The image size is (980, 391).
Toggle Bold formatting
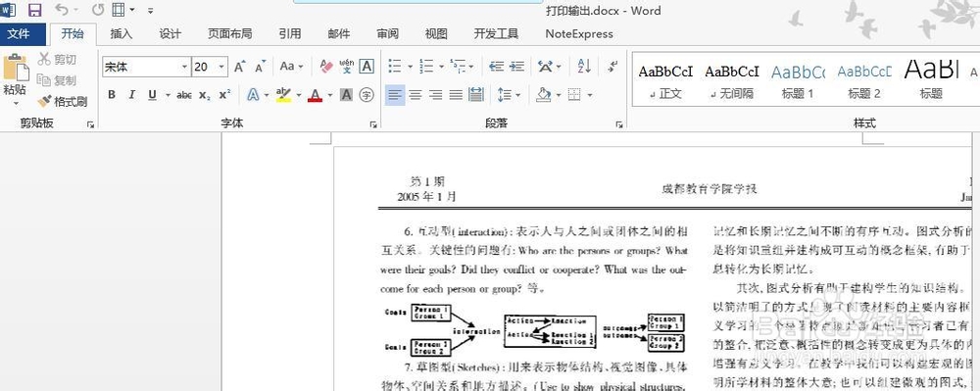coord(112,95)
